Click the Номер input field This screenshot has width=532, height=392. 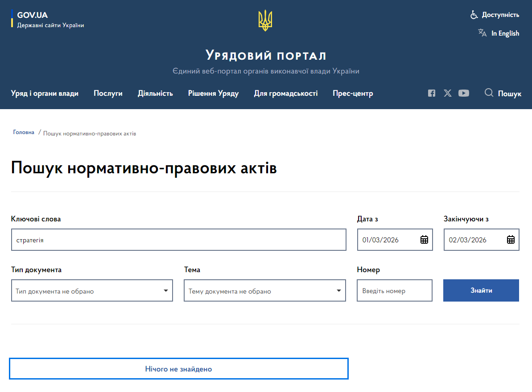pyautogui.click(x=394, y=290)
